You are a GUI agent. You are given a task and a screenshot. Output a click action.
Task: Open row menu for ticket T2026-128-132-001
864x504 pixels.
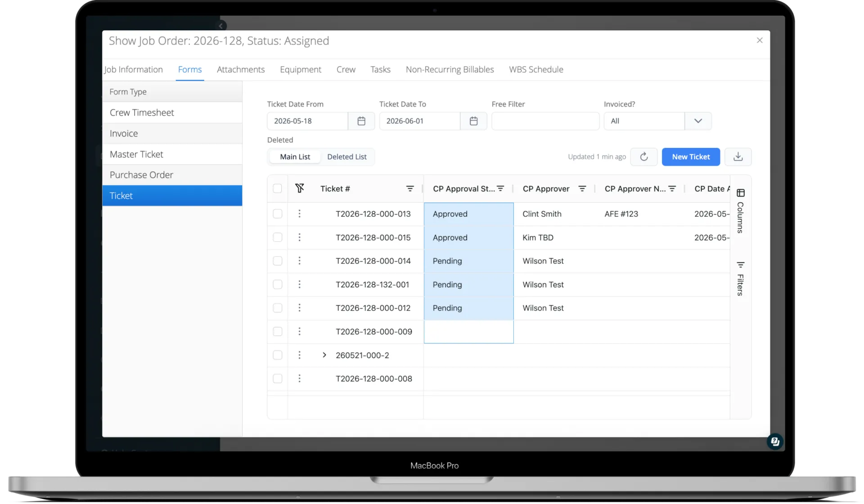[299, 285]
